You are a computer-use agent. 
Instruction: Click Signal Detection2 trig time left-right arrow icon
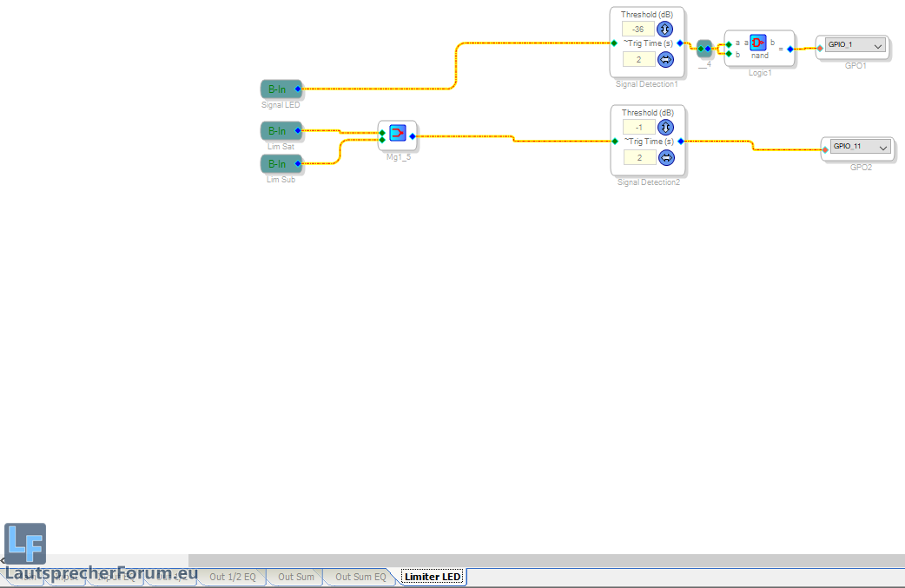pos(666,157)
